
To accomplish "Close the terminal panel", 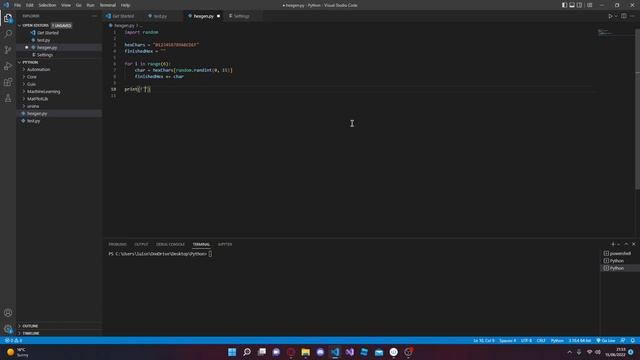I will [x=633, y=244].
